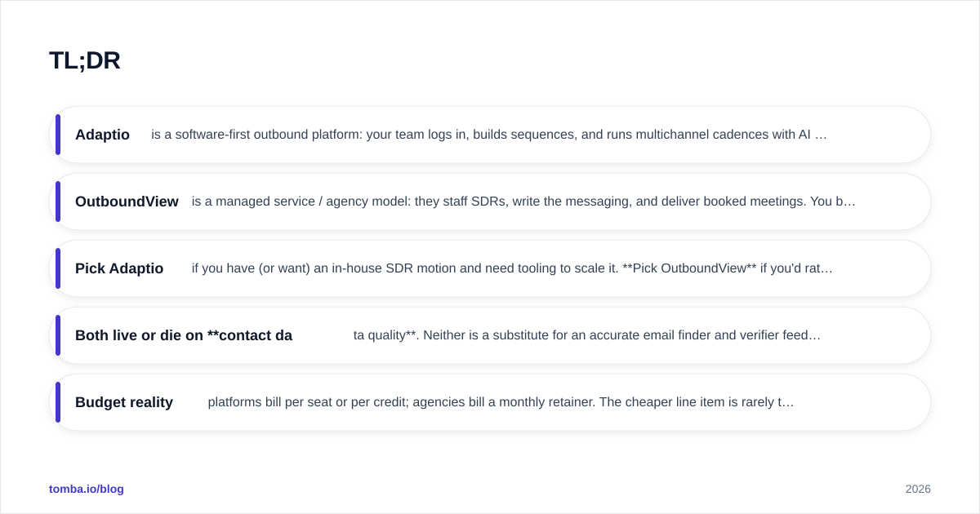Viewport: 980px width, 514px height.
Task: Click the email finder and verifier text
Action: pos(587,335)
